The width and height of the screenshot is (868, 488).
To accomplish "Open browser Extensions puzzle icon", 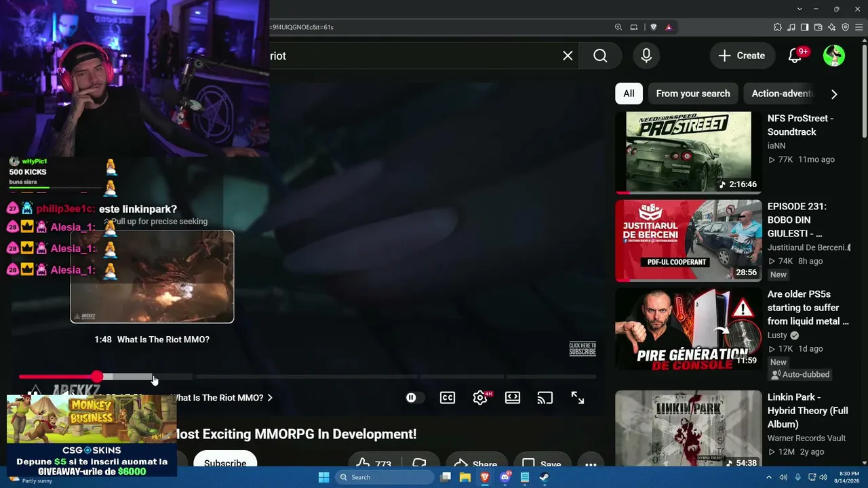I will click(778, 27).
